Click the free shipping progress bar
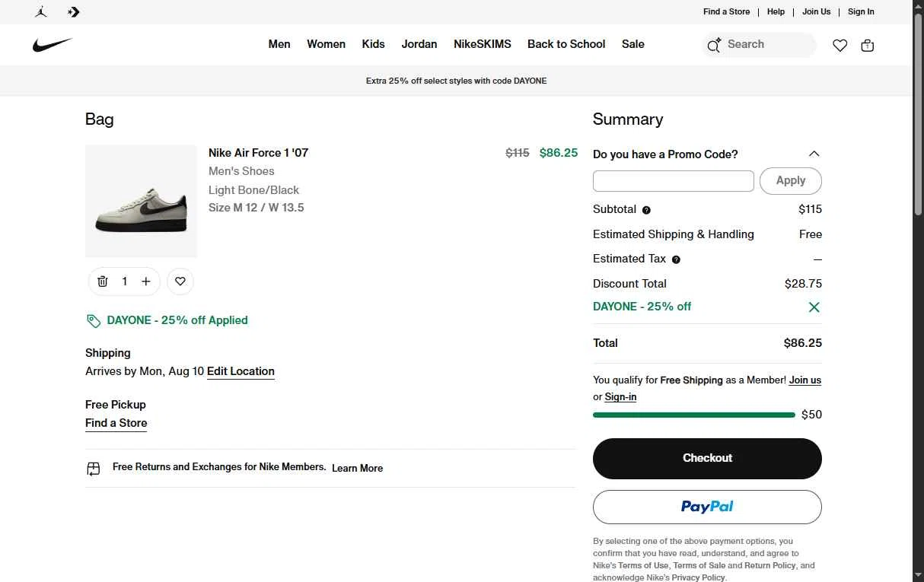This screenshot has height=582, width=924. click(x=694, y=415)
